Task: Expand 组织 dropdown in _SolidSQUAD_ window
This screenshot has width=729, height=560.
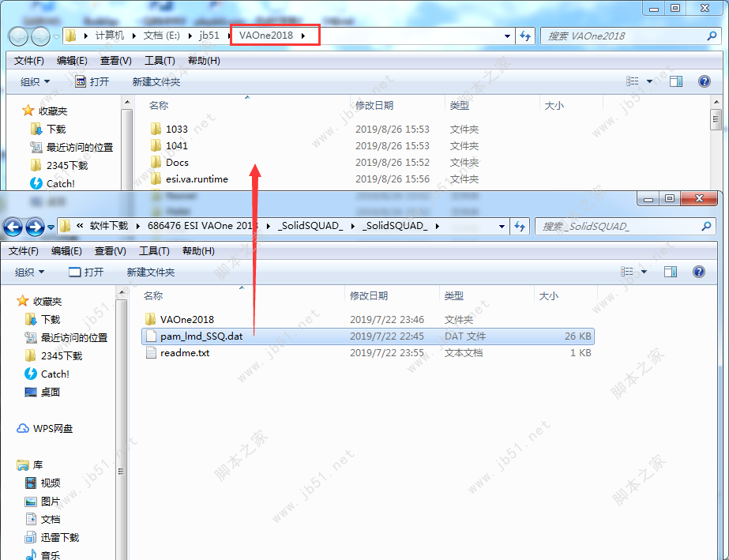Action: [x=29, y=272]
